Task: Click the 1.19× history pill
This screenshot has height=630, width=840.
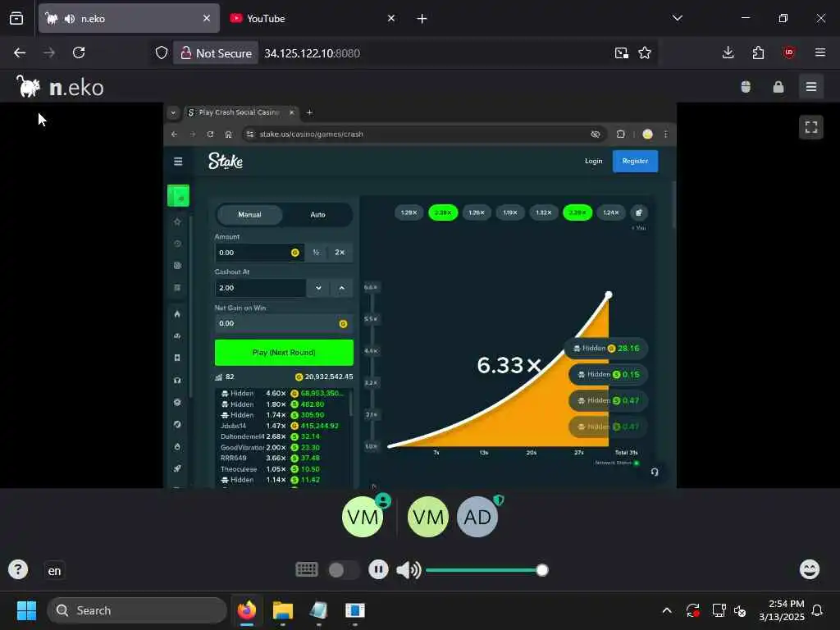Action: [x=510, y=212]
